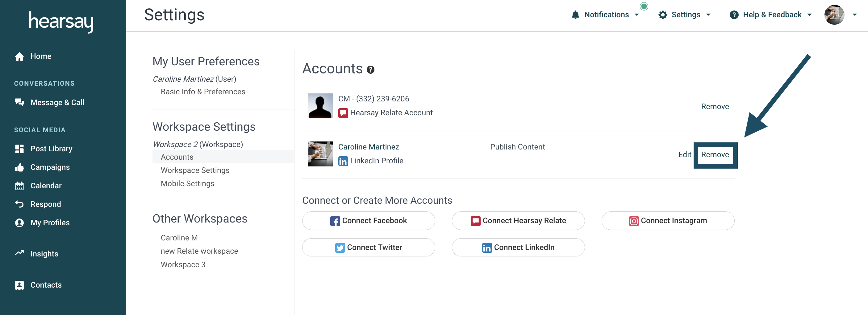The height and width of the screenshot is (315, 868).
Task: Click the Home house icon
Action: tap(19, 56)
